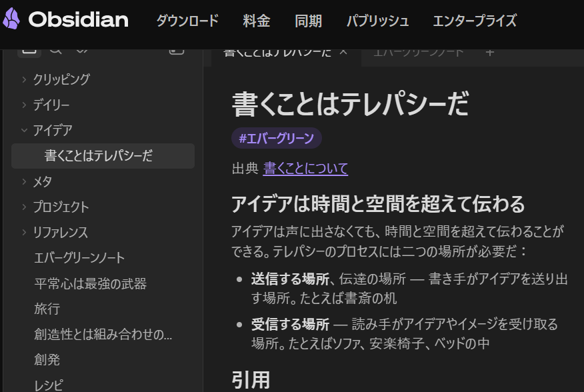Expand the クリッピング folder
The width and height of the screenshot is (584, 392).
pyautogui.click(x=24, y=79)
